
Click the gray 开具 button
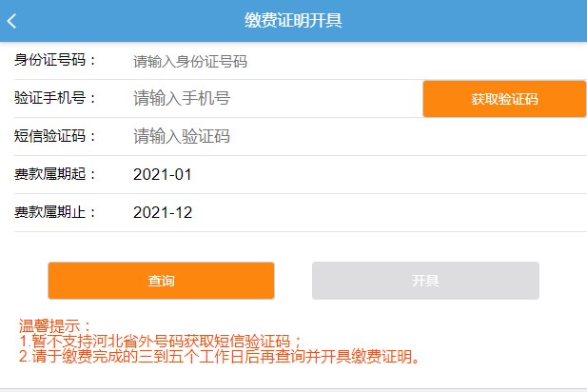[x=425, y=281]
